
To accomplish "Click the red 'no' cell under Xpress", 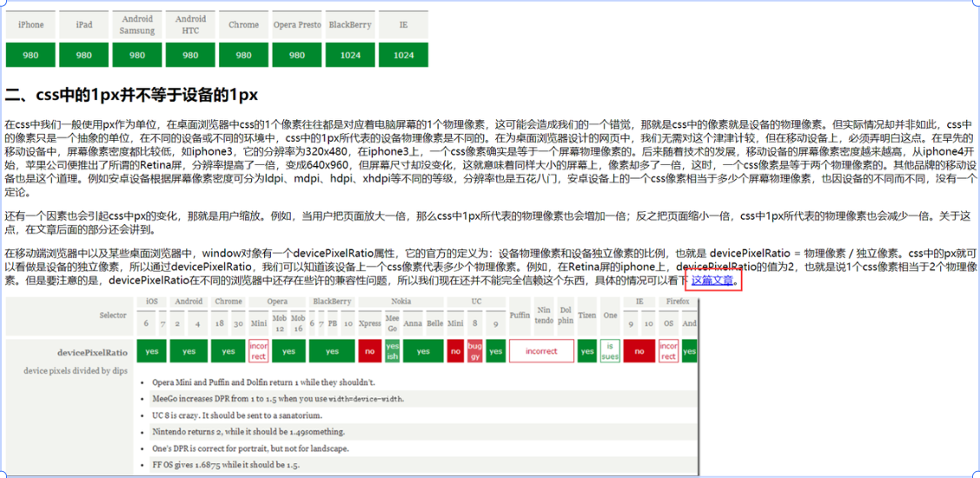I will pyautogui.click(x=370, y=351).
